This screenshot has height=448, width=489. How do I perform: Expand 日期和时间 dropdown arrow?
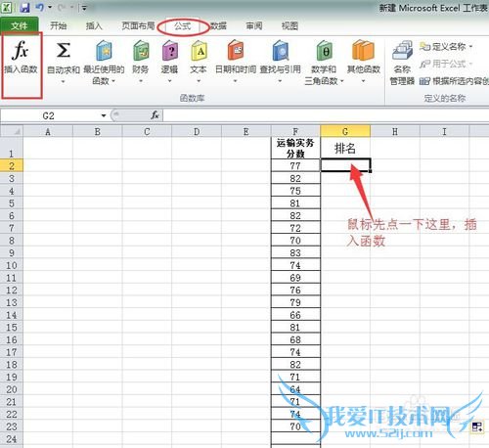(236, 81)
